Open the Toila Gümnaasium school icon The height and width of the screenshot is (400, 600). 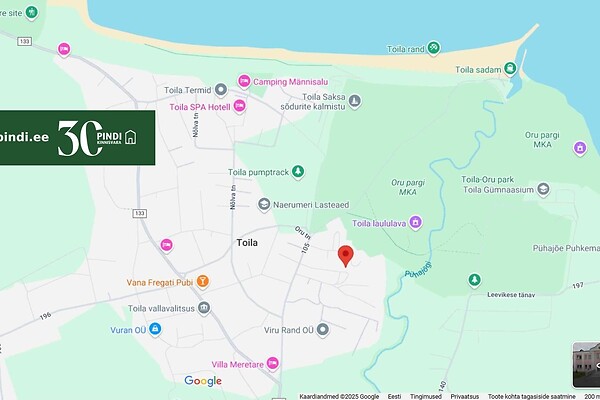(x=543, y=189)
